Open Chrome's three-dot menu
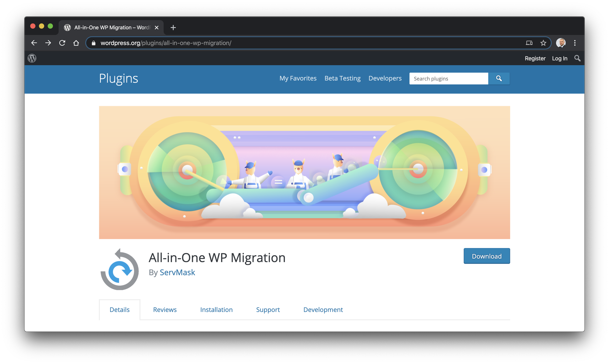Viewport: 609px width, 364px height. coord(575,43)
